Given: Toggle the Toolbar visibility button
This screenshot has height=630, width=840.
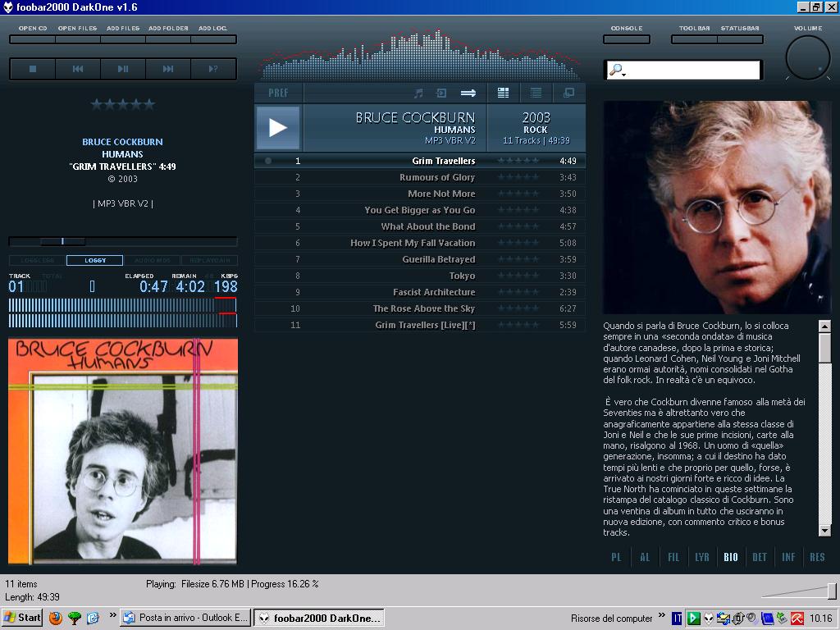Looking at the screenshot, I should coord(694,39).
